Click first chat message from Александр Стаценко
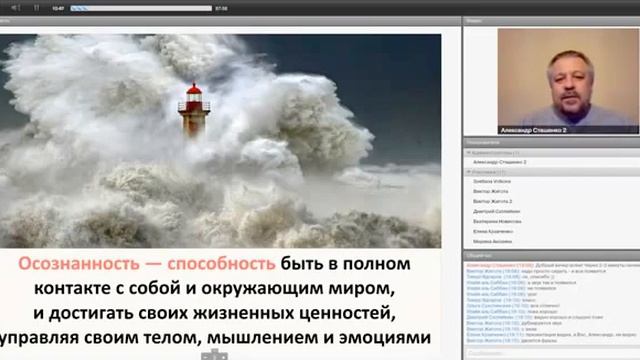Image resolution: width=640 pixels, height=360 pixels. [x=553, y=265]
